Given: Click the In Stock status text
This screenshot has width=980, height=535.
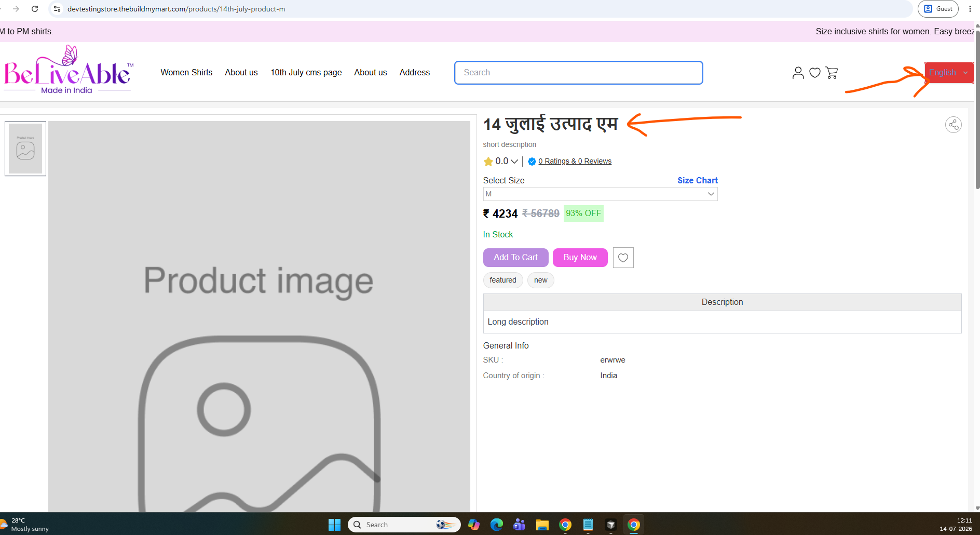Looking at the screenshot, I should pyautogui.click(x=498, y=235).
